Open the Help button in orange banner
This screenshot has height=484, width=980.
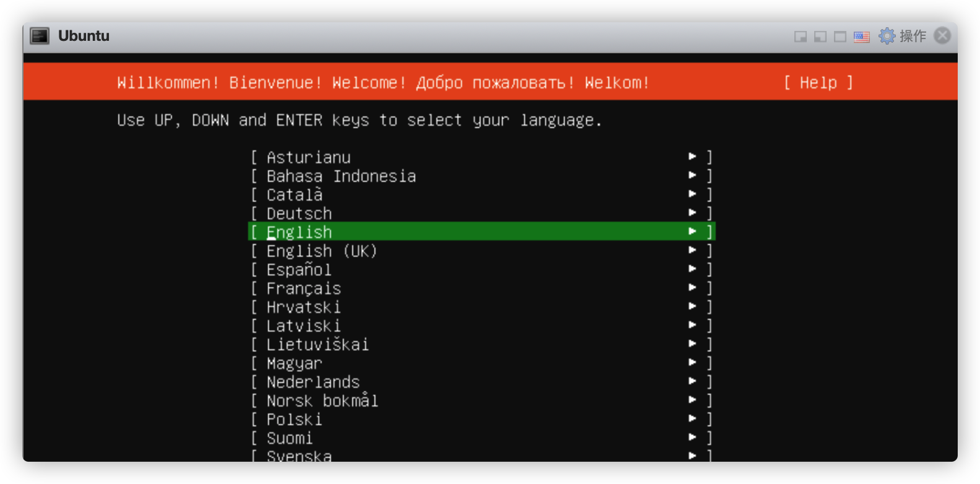(819, 82)
